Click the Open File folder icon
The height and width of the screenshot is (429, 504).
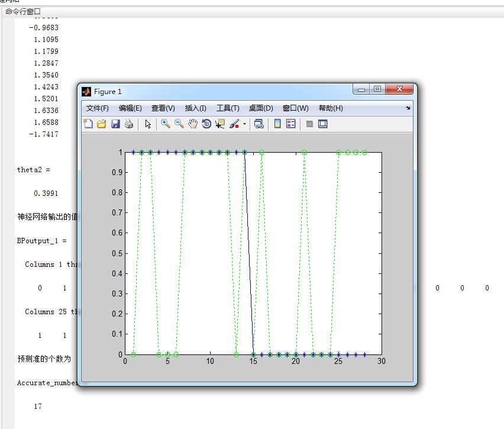(102, 124)
